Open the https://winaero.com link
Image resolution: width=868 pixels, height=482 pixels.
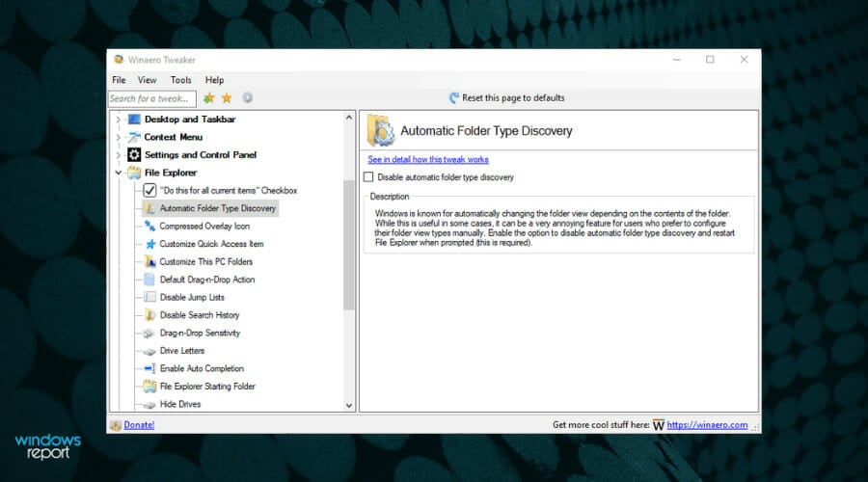click(707, 425)
